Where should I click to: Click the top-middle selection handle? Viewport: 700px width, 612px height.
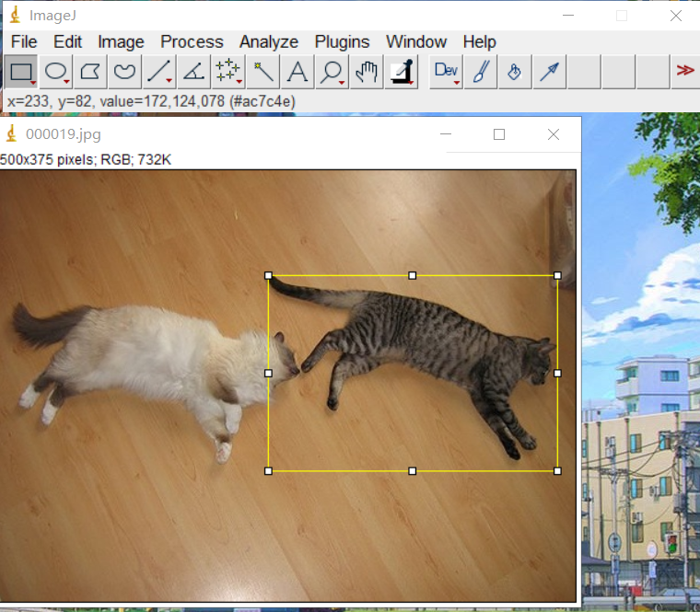point(413,276)
